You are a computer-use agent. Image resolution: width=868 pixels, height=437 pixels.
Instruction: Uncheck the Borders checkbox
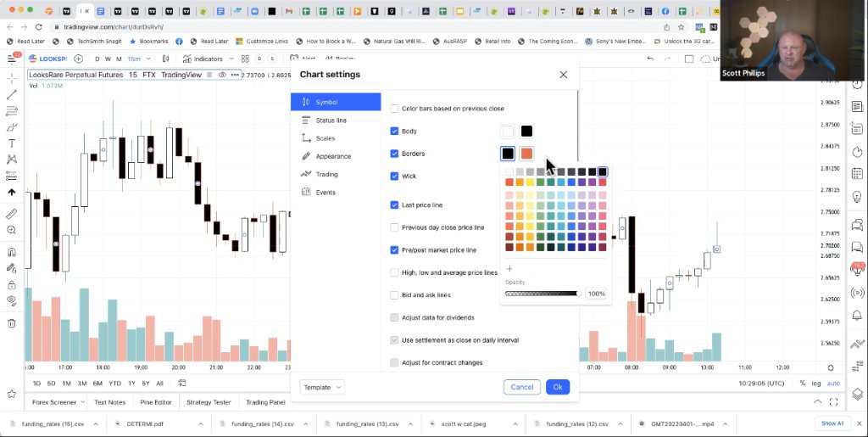(394, 154)
